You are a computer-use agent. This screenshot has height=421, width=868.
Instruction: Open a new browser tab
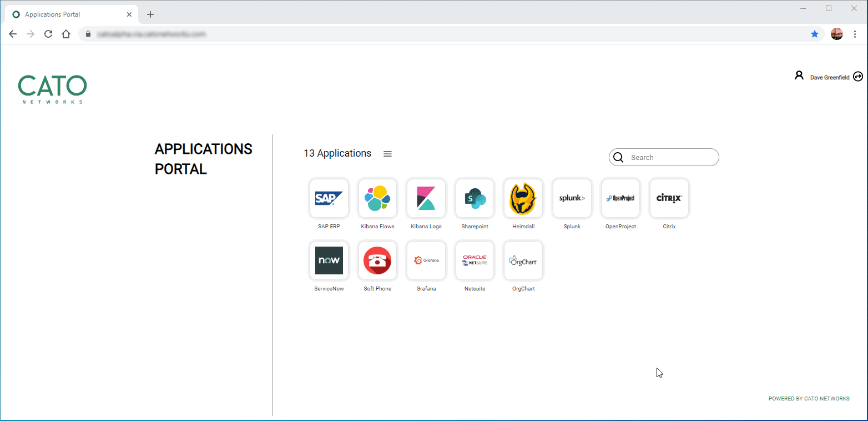click(x=150, y=14)
